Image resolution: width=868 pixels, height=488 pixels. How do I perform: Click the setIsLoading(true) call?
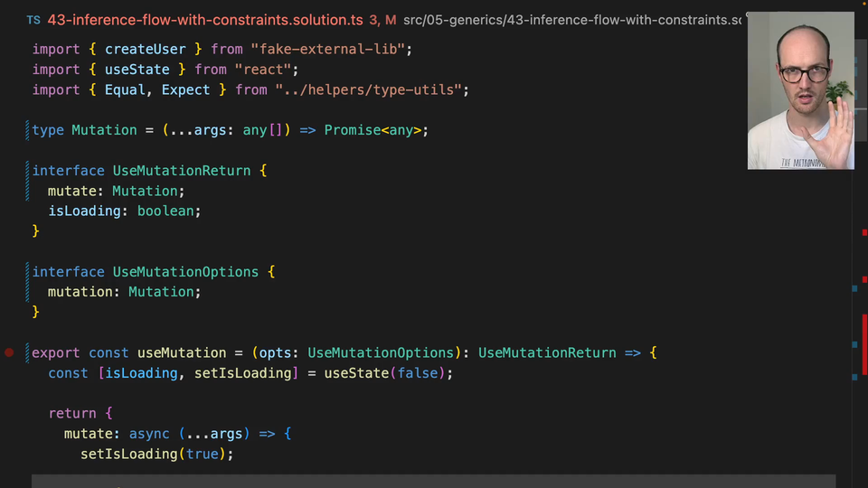(156, 454)
